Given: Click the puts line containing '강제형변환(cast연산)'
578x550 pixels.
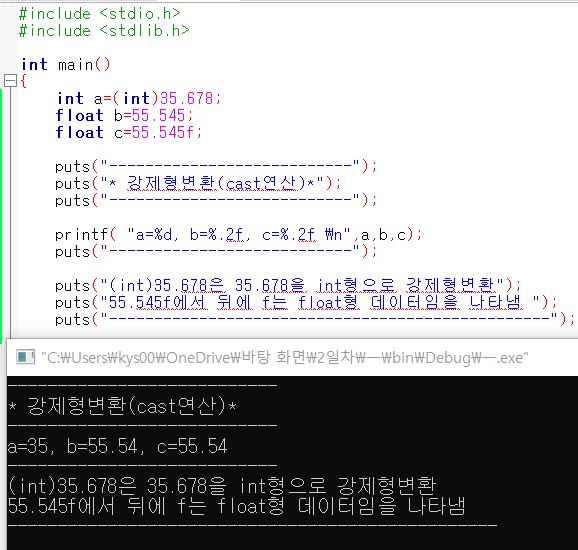Looking at the screenshot, I should tap(198, 183).
